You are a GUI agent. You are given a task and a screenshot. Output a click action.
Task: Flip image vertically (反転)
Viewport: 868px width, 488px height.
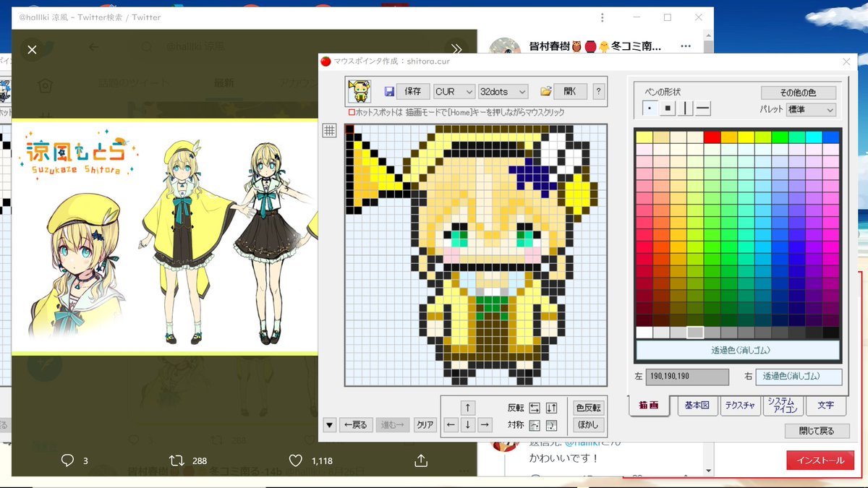[551, 408]
